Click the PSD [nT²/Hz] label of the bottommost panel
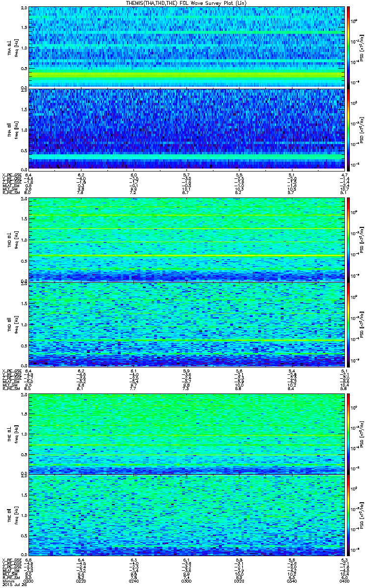Screen dimensions: 368x588 coord(363,515)
